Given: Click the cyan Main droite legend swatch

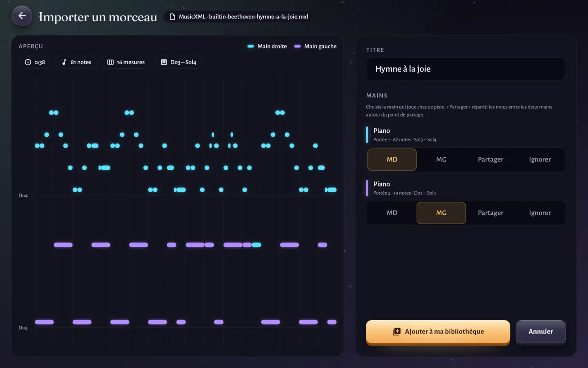Looking at the screenshot, I should pyautogui.click(x=251, y=46).
